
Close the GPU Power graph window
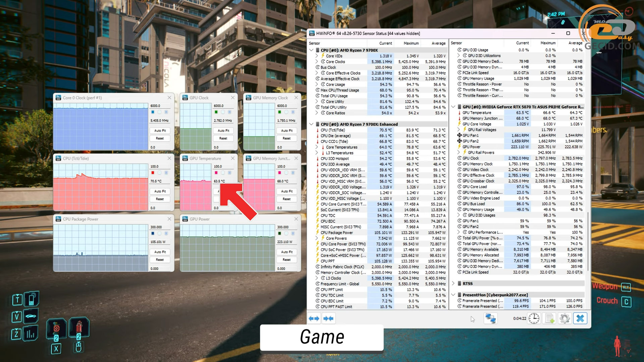click(x=296, y=219)
